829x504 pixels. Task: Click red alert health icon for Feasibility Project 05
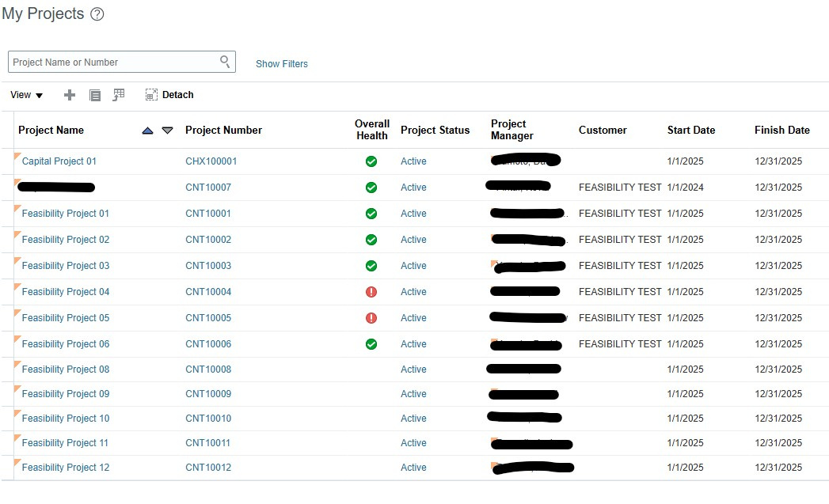[x=371, y=318]
